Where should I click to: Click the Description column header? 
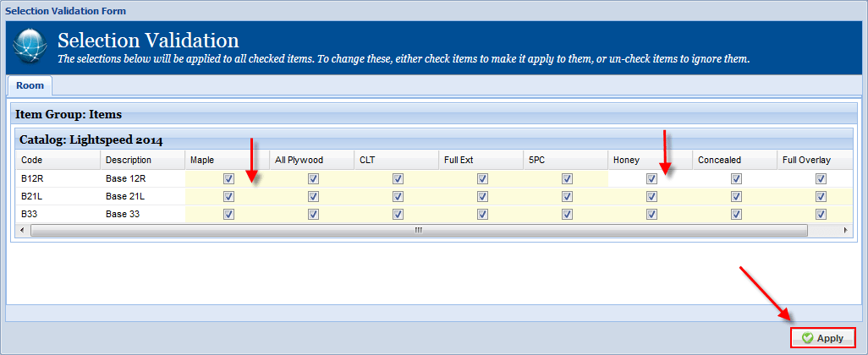click(x=142, y=160)
